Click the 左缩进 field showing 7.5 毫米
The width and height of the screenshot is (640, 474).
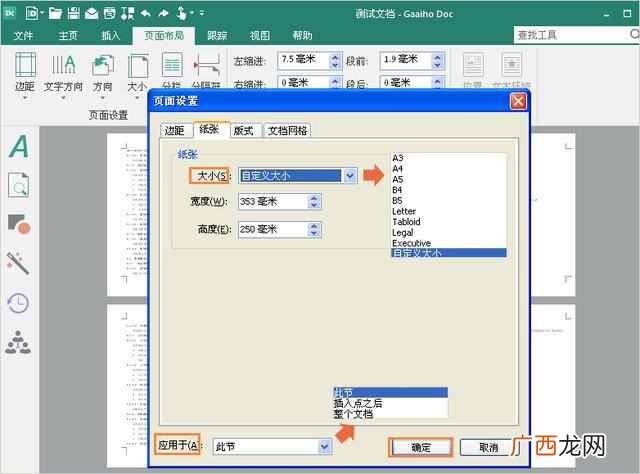coord(309,61)
